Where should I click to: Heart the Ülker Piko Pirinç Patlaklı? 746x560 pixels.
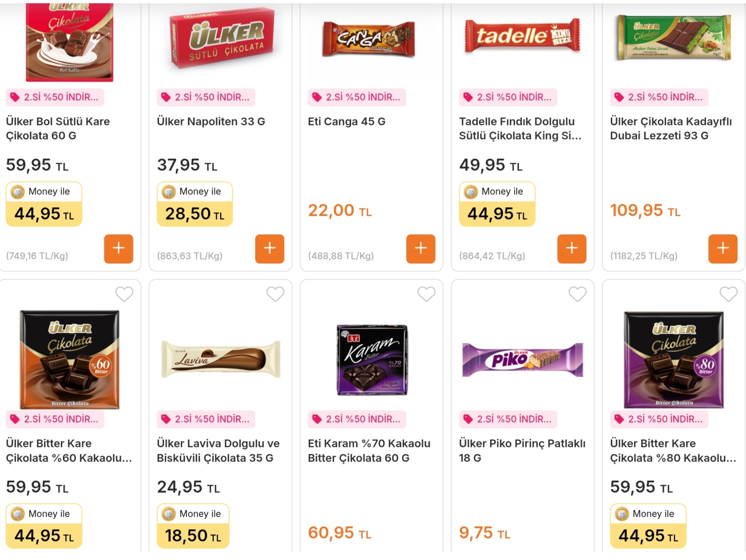[x=577, y=294]
